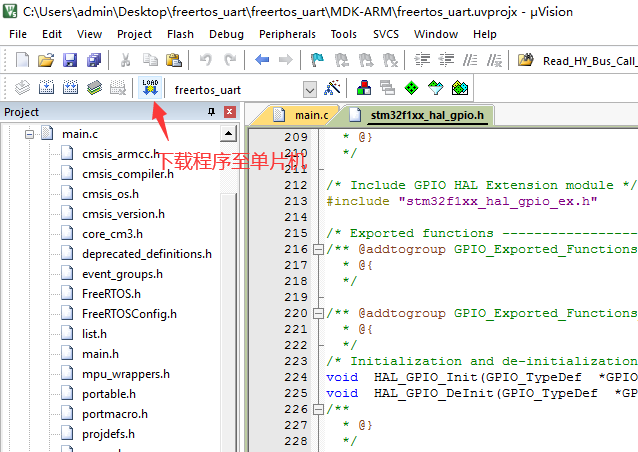
Task: Save the current file
Action: (70, 60)
